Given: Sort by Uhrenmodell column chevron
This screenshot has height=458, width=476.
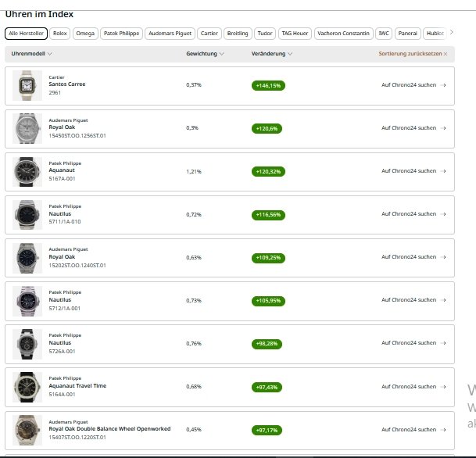Looking at the screenshot, I should (x=50, y=54).
